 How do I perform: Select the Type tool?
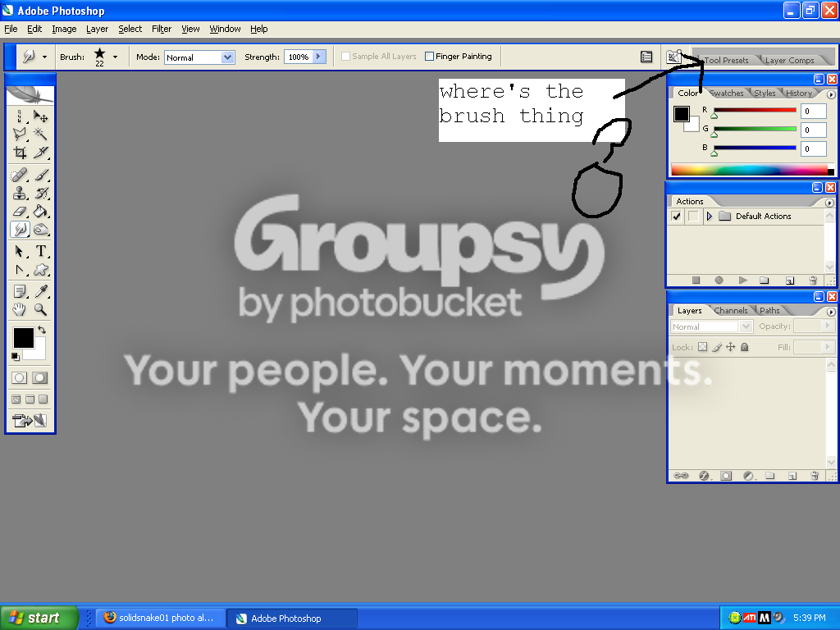tap(41, 251)
